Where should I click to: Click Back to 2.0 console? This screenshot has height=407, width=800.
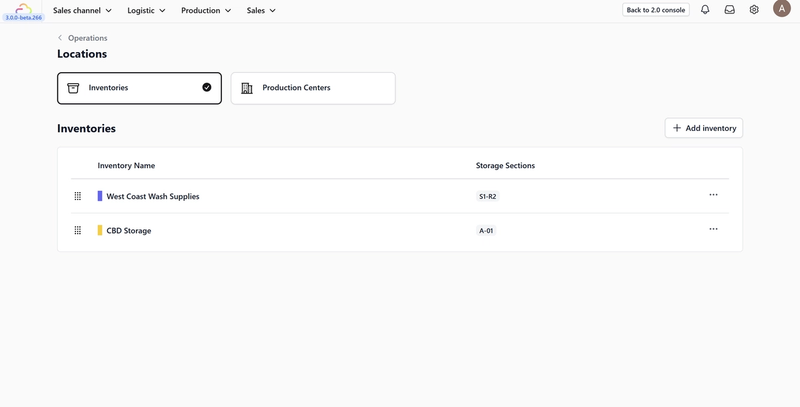(656, 10)
